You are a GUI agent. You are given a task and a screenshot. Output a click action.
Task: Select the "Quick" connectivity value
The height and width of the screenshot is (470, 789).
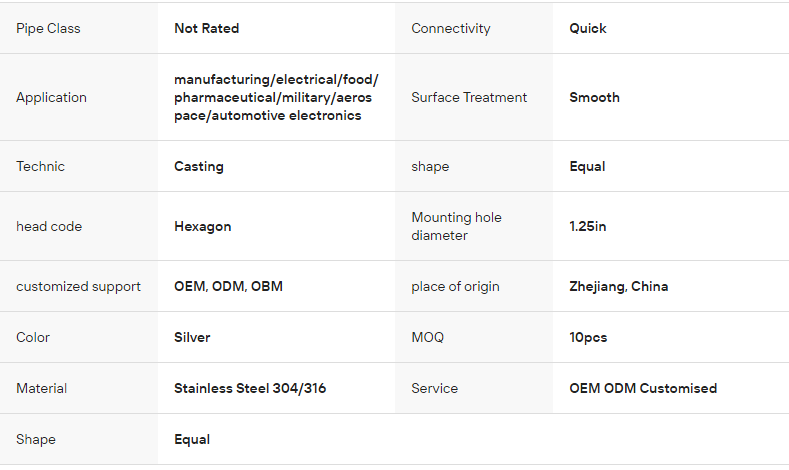(x=588, y=28)
